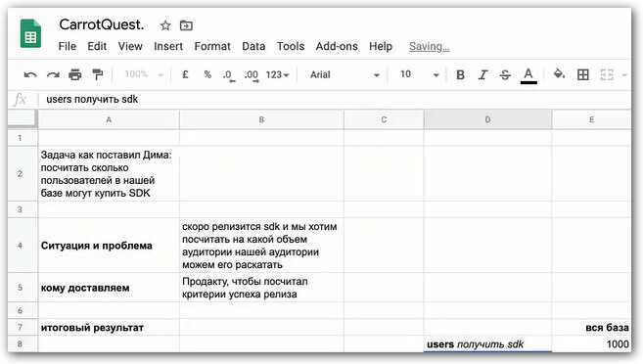This screenshot has width=643, height=364.
Task: Open the Format menu
Action: point(212,46)
